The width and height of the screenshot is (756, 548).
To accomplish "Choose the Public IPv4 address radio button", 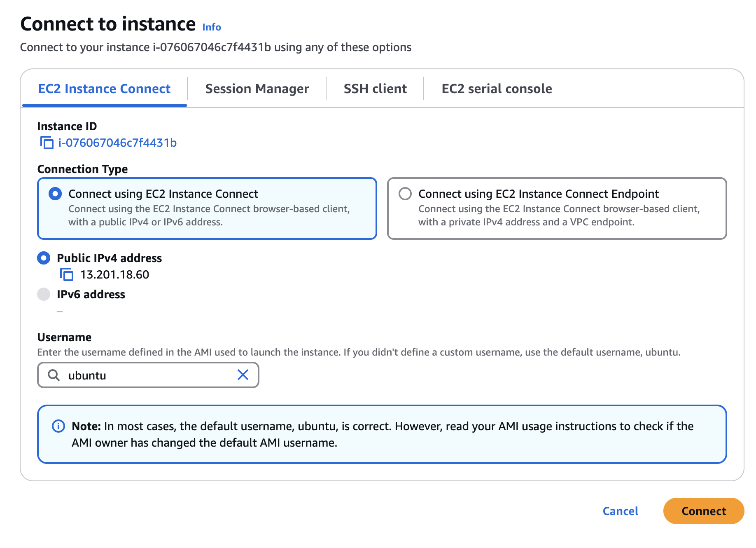I will click(44, 258).
